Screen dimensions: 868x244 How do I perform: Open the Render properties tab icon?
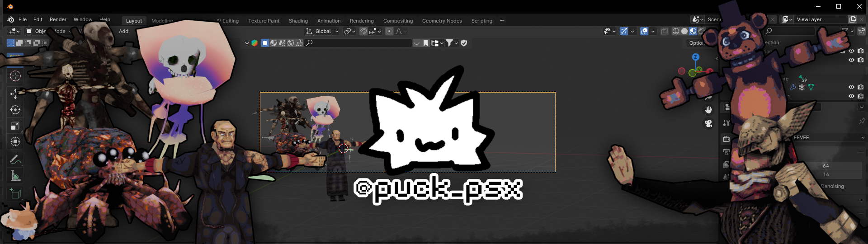[726, 139]
